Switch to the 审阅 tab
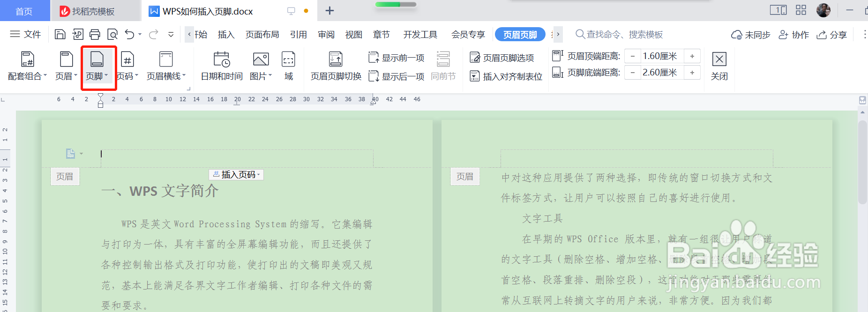 click(x=326, y=35)
